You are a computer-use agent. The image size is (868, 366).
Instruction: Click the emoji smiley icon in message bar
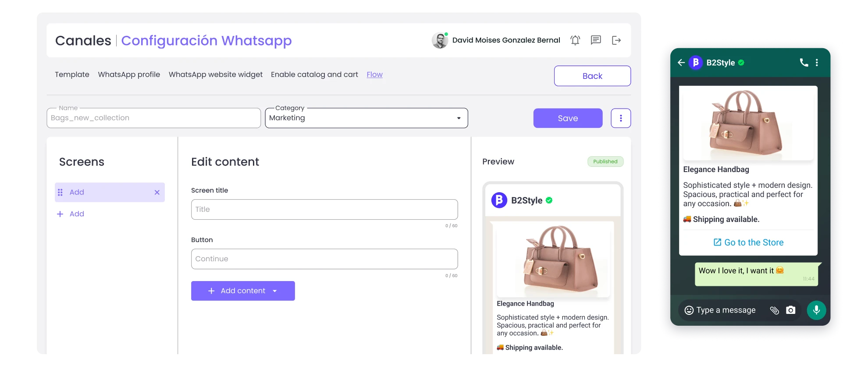coord(689,310)
